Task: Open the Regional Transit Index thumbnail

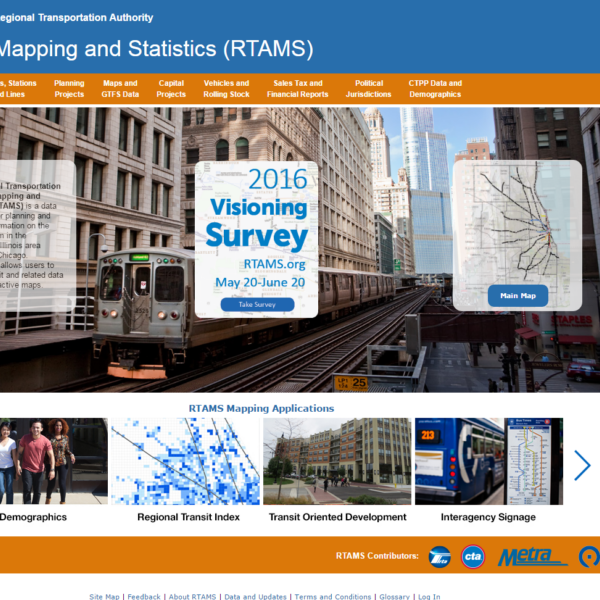Action: 185,461
